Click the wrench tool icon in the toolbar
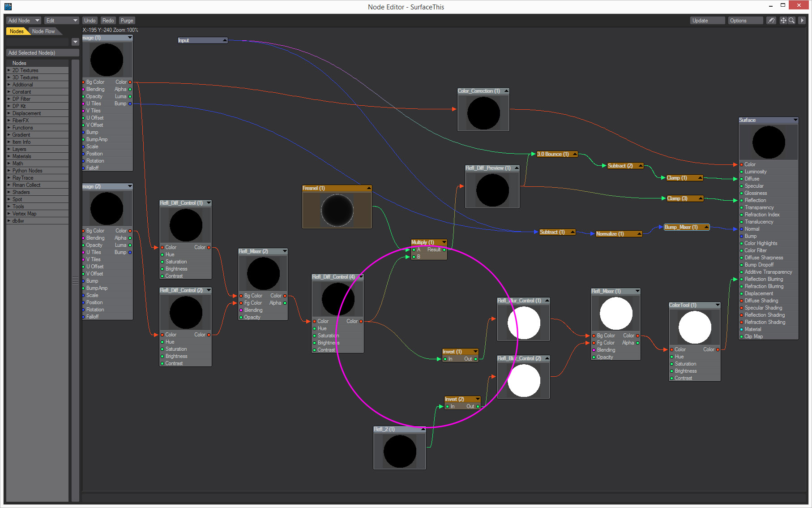This screenshot has height=508, width=812. 771,21
